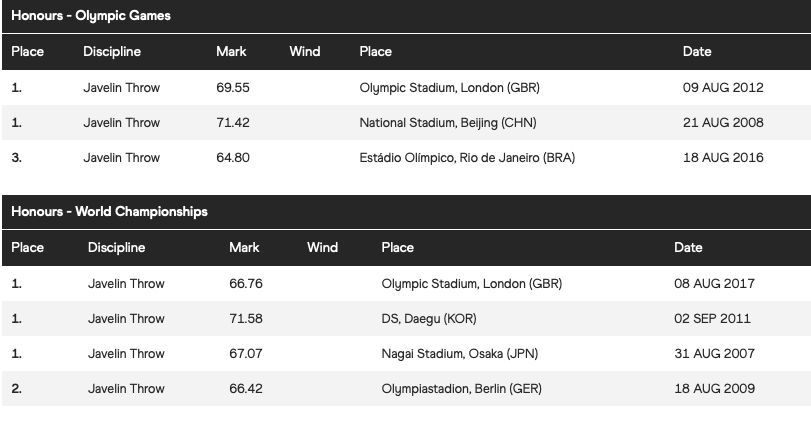Select Javelin Throw in the 66.42 row

click(x=126, y=388)
